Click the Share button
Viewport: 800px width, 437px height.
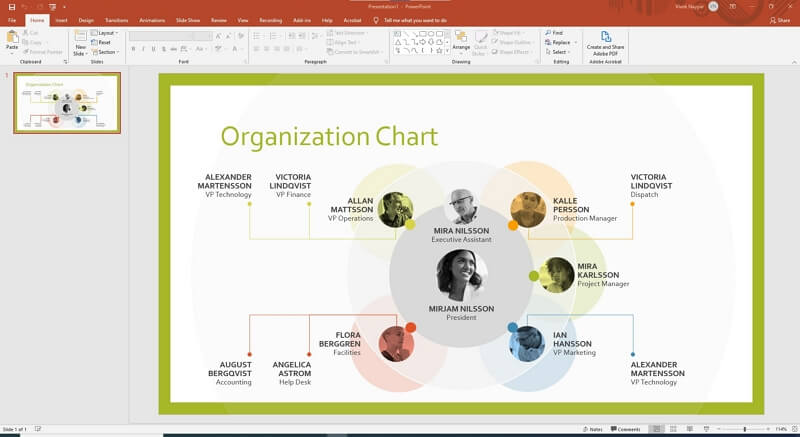[780, 20]
